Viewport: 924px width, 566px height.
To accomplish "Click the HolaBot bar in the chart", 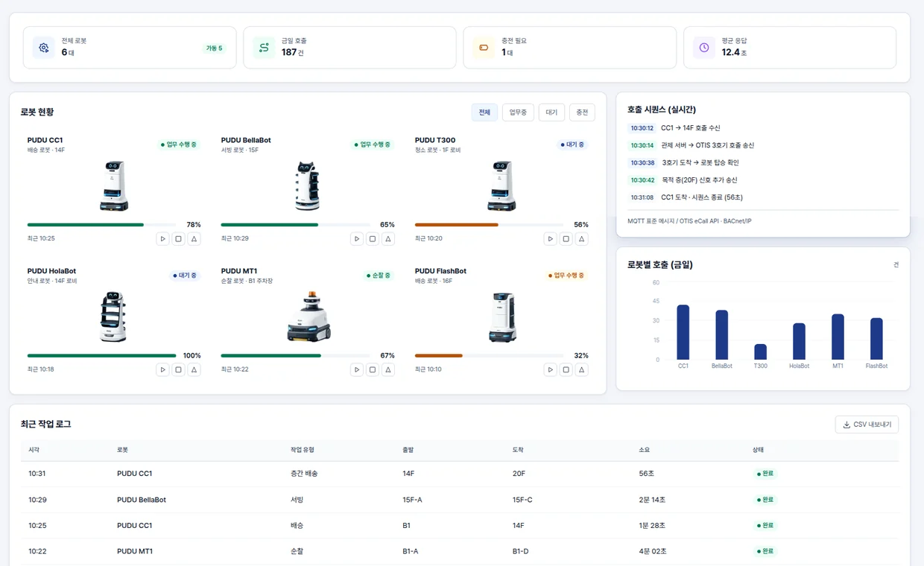I will coord(799,341).
